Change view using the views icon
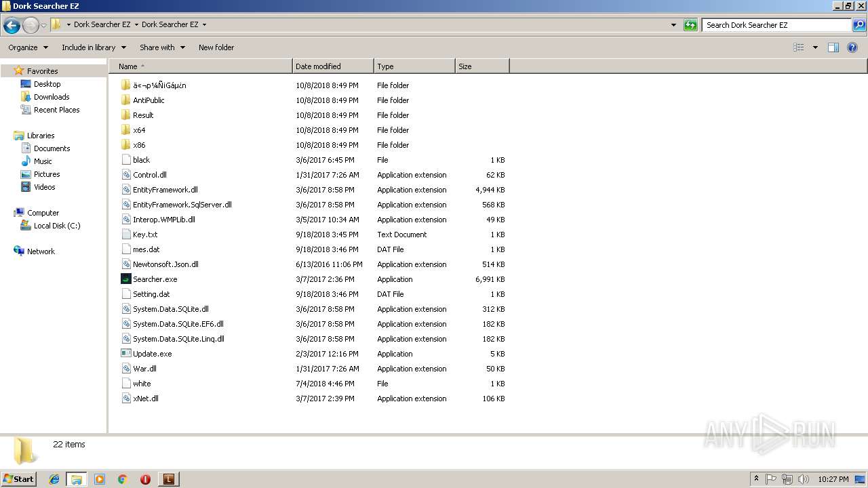 click(x=799, y=47)
